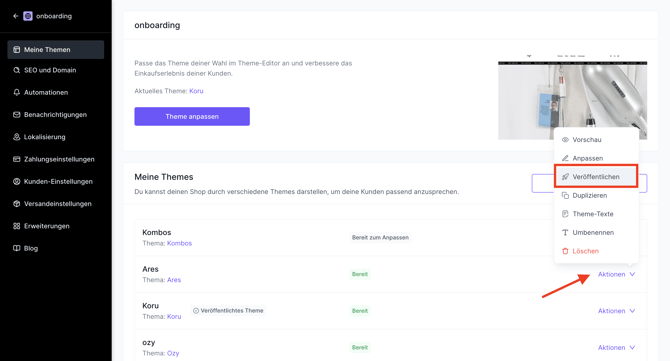Click the Benachrichtigungen envelope icon
Image resolution: width=670 pixels, height=361 pixels.
17,114
